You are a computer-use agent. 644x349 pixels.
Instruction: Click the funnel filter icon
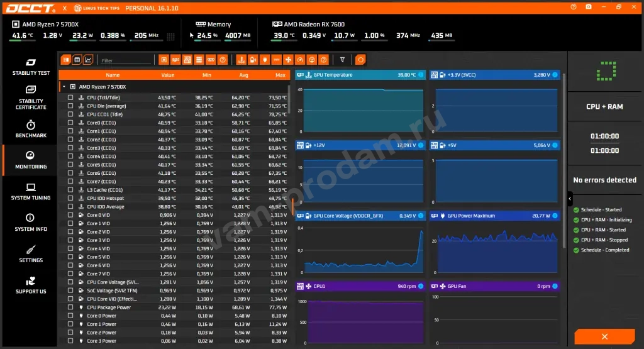click(342, 60)
